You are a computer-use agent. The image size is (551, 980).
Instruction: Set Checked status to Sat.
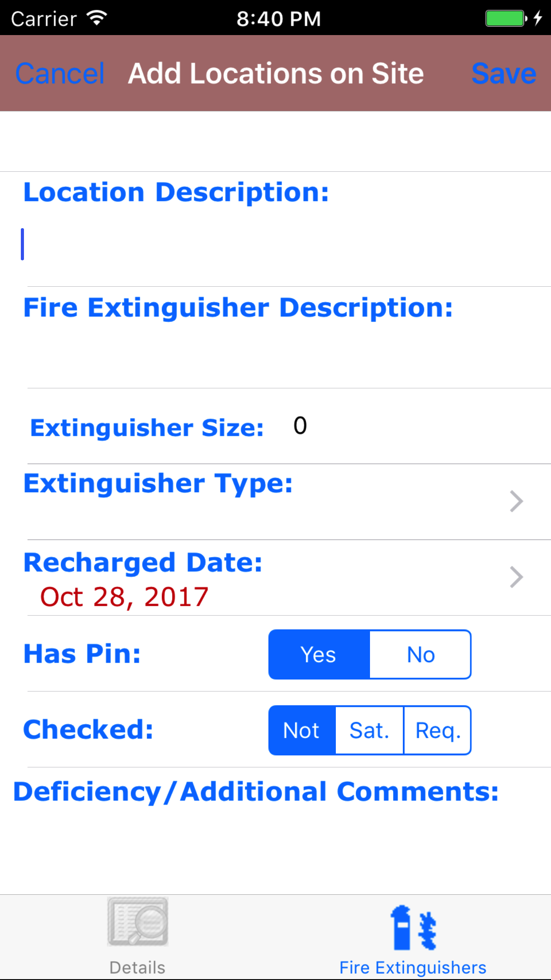(x=370, y=731)
